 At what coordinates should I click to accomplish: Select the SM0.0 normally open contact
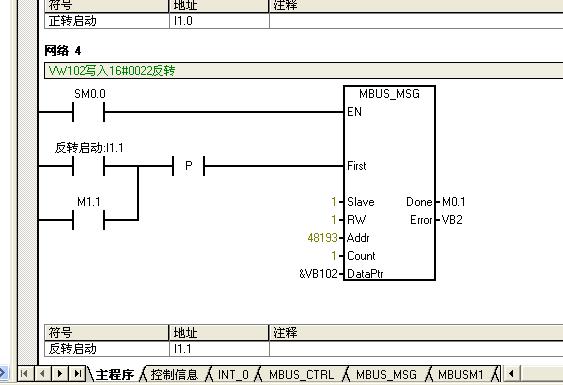pyautogui.click(x=89, y=112)
